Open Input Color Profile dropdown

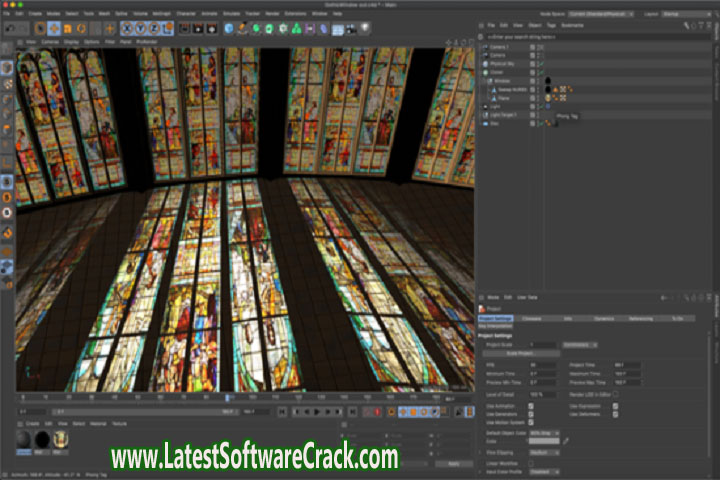pos(544,472)
